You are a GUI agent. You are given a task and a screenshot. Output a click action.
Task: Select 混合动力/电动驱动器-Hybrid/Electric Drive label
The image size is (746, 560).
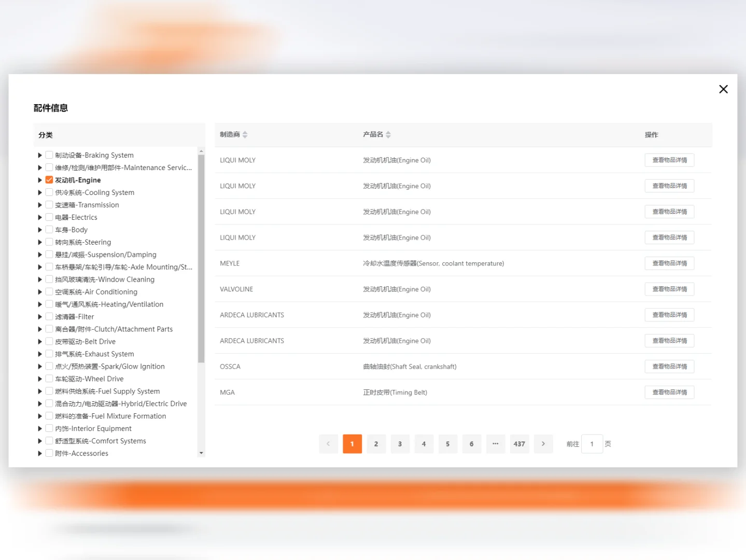(121, 404)
